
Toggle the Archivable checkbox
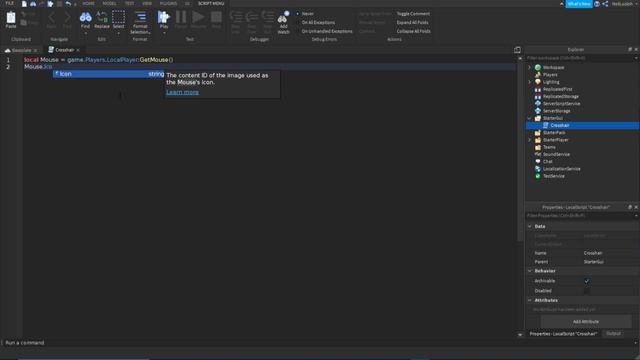click(587, 281)
